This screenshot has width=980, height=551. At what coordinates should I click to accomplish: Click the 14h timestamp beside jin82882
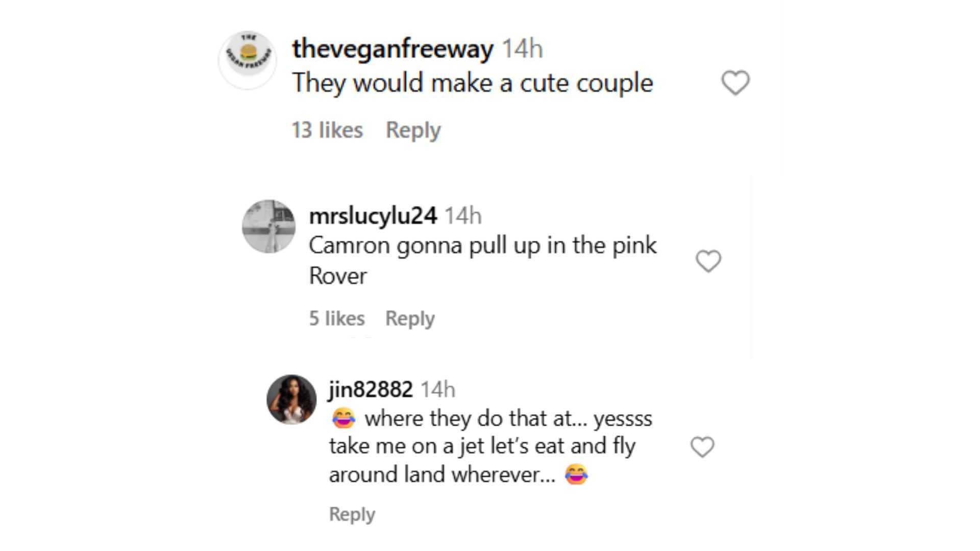click(438, 390)
